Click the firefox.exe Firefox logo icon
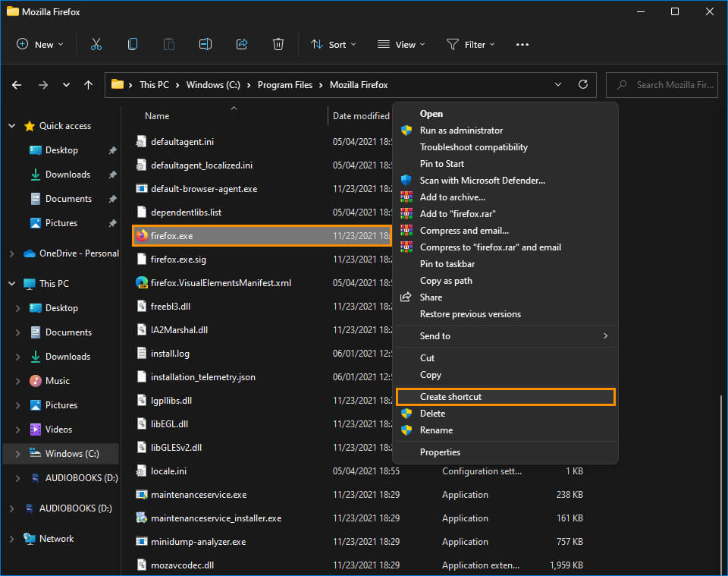 pyautogui.click(x=142, y=235)
